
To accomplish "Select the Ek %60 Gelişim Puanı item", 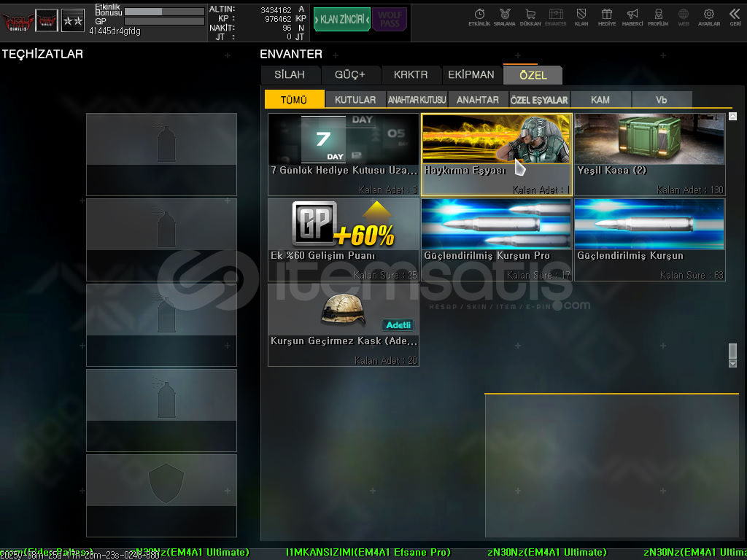I will [x=344, y=239].
